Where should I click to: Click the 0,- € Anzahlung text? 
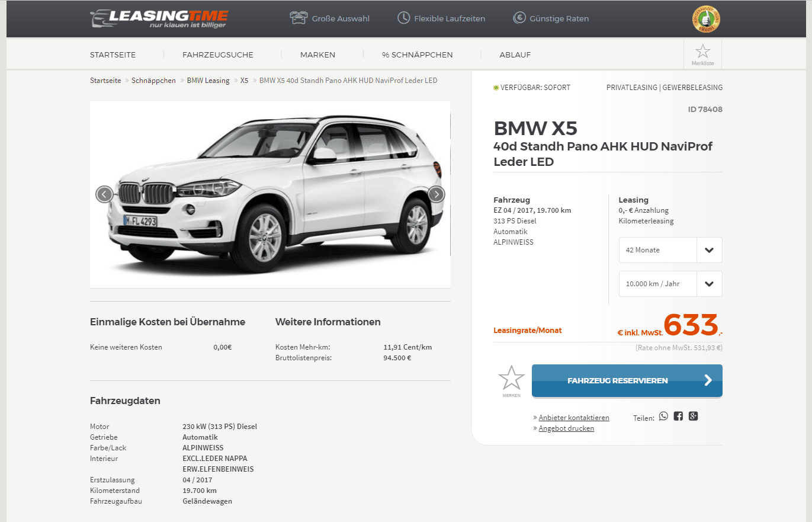(644, 210)
